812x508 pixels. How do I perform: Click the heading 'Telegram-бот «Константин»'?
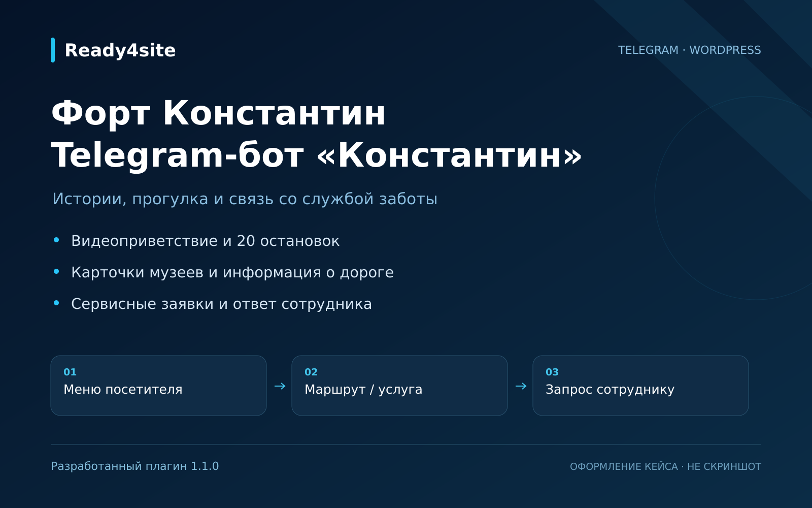[317, 155]
